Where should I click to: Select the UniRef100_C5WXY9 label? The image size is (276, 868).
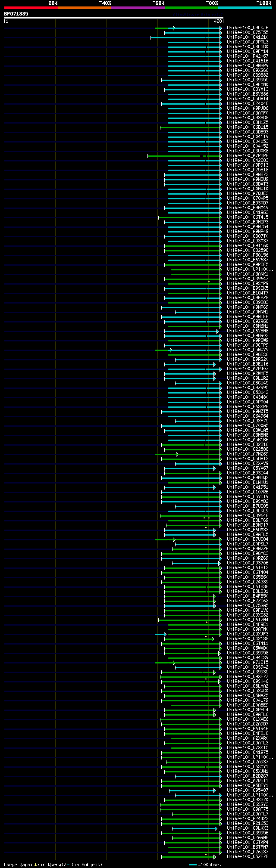tap(248, 350)
